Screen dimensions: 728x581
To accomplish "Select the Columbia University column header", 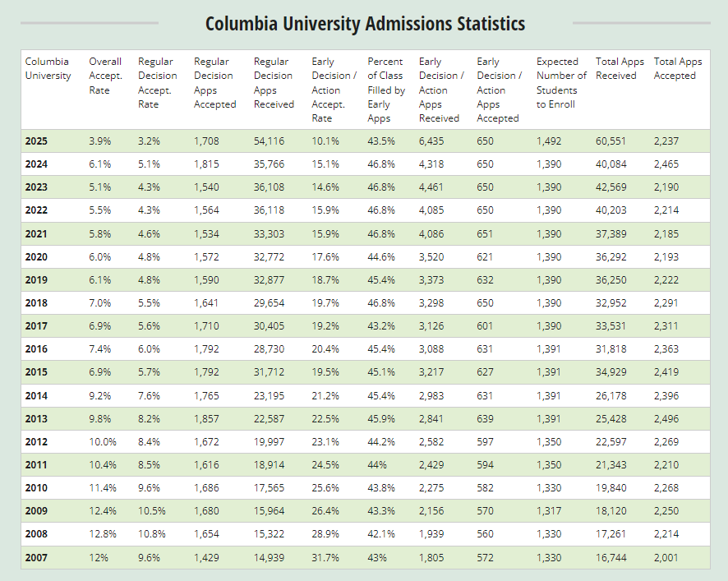I will pyautogui.click(x=48, y=68).
